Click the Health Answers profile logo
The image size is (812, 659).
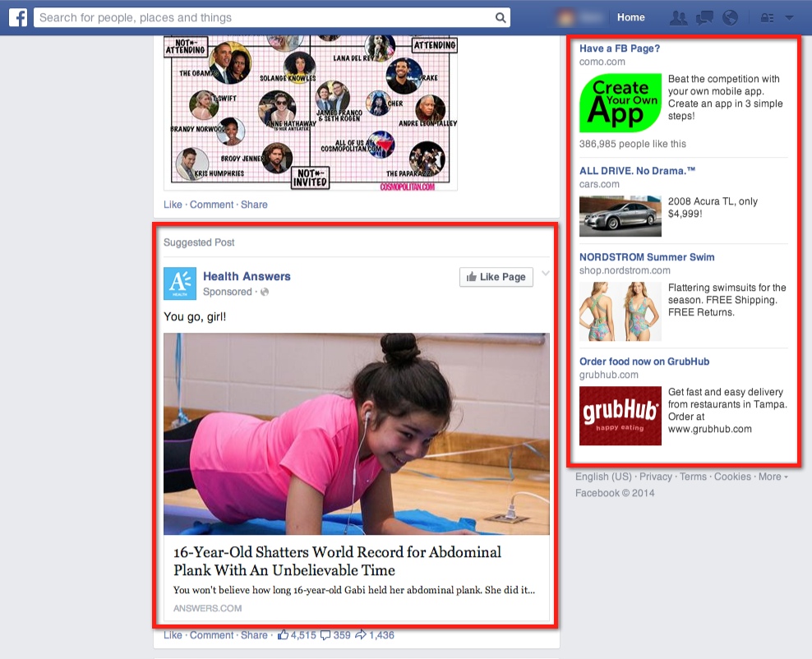(x=180, y=283)
